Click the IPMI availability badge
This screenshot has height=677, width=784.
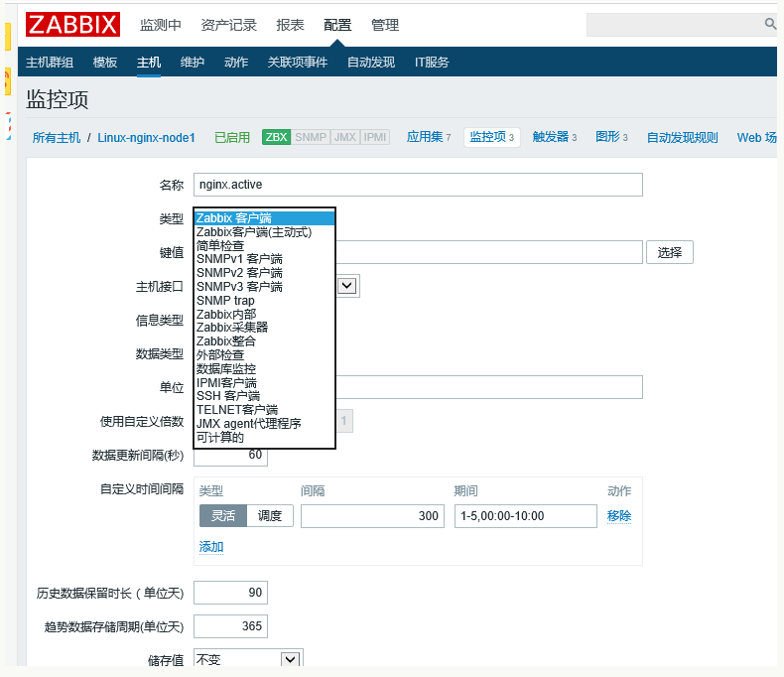coord(375,137)
